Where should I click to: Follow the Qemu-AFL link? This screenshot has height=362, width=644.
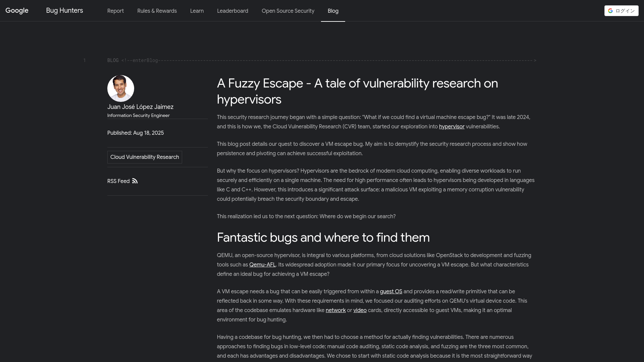coord(262,265)
